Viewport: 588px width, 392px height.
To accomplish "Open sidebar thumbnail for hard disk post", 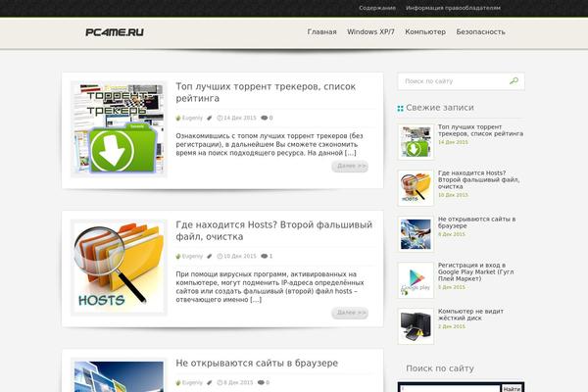I will 416,326.
